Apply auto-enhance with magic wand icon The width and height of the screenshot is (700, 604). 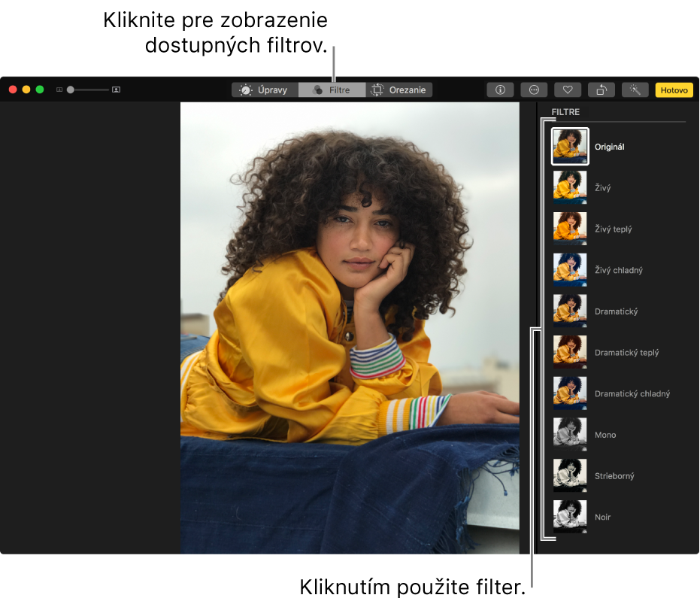point(635,90)
